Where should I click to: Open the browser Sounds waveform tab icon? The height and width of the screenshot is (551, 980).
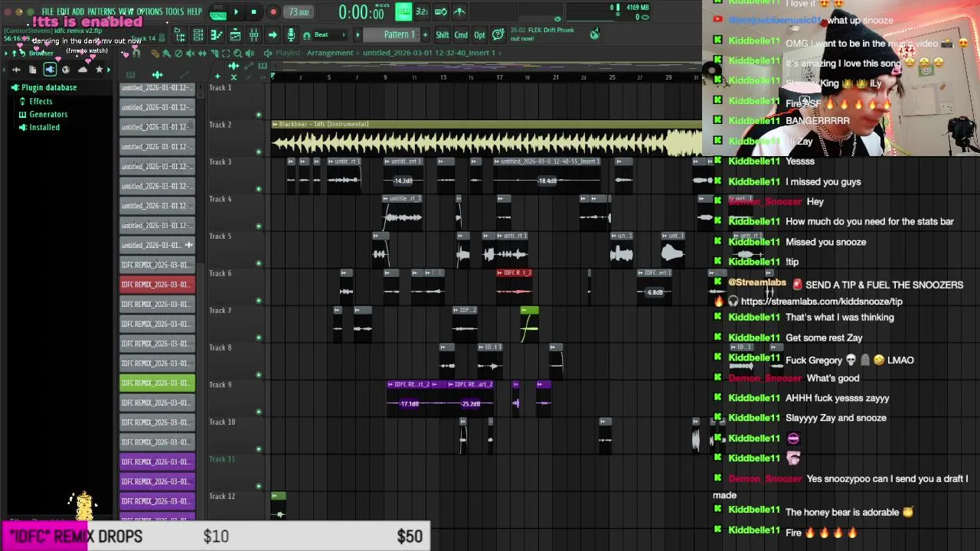pos(16,70)
